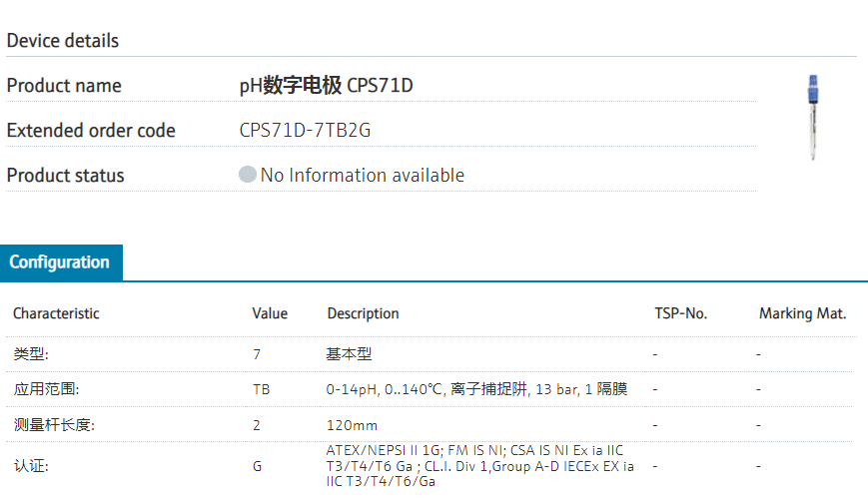Switch to the Configuration tab
Viewport: 868px width, 502px height.
point(60,262)
